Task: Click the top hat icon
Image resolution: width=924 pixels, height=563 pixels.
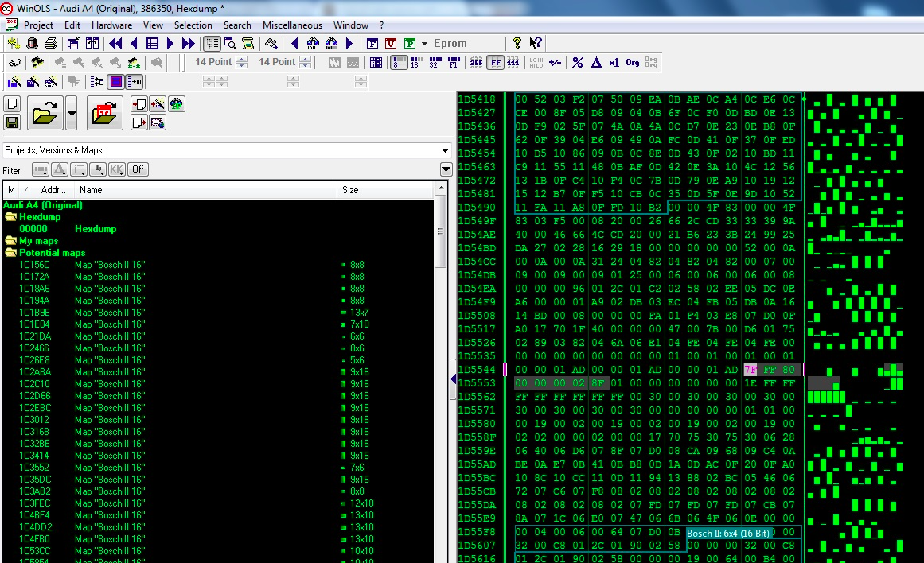Action: [33, 43]
